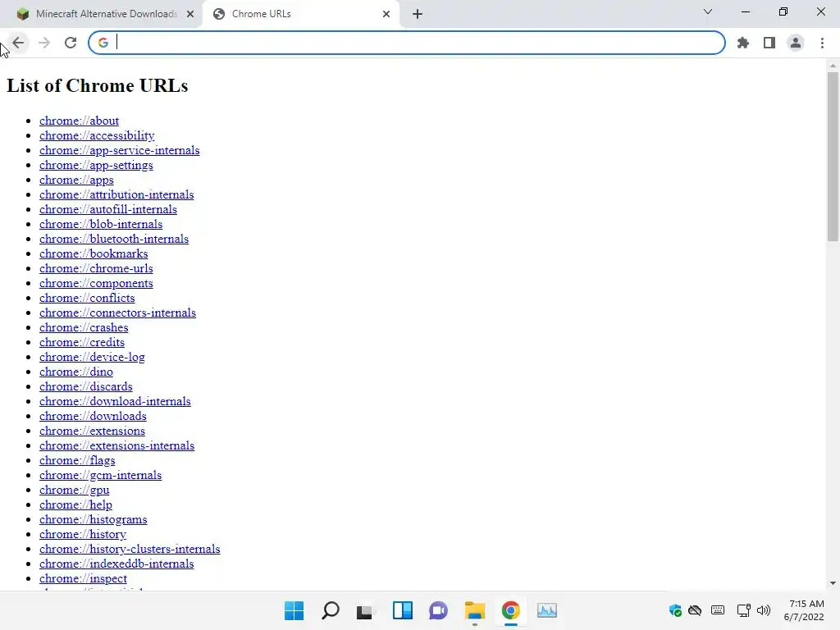
Task: Open chrome://histograms link
Action: pos(93,519)
